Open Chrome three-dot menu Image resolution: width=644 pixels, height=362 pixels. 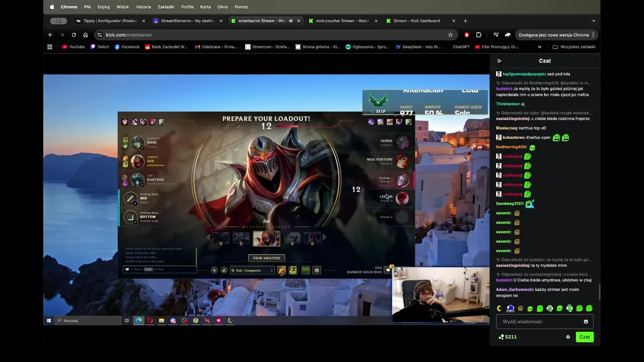593,35
